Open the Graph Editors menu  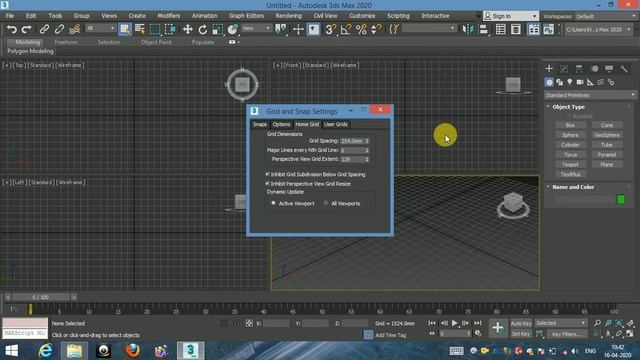point(247,16)
